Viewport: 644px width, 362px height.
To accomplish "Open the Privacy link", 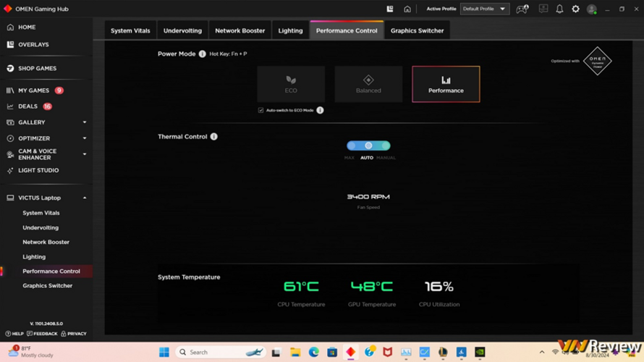I will point(74,334).
